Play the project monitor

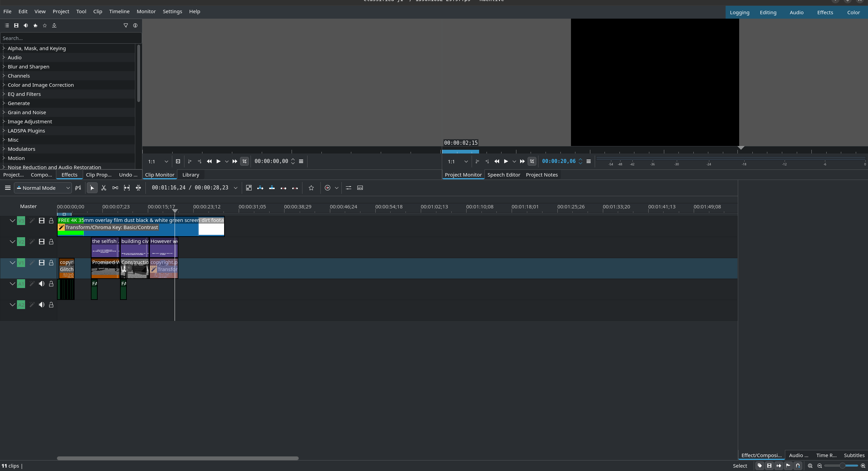coord(506,162)
